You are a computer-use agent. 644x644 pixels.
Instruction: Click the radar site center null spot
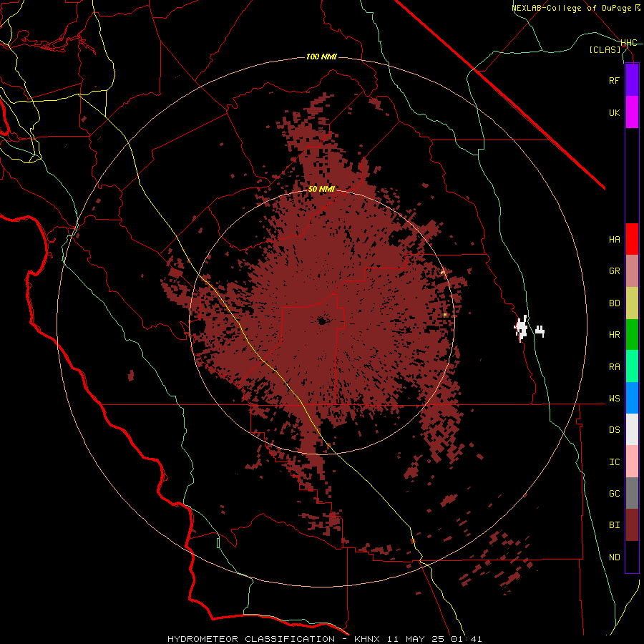[323, 321]
